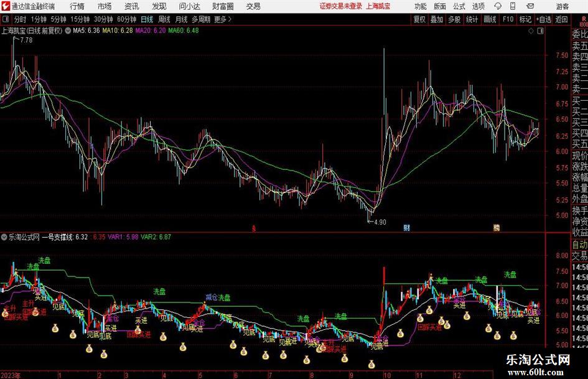588x379 pixels.
Task: Select the 月线 monthly period tab
Action: point(182,19)
